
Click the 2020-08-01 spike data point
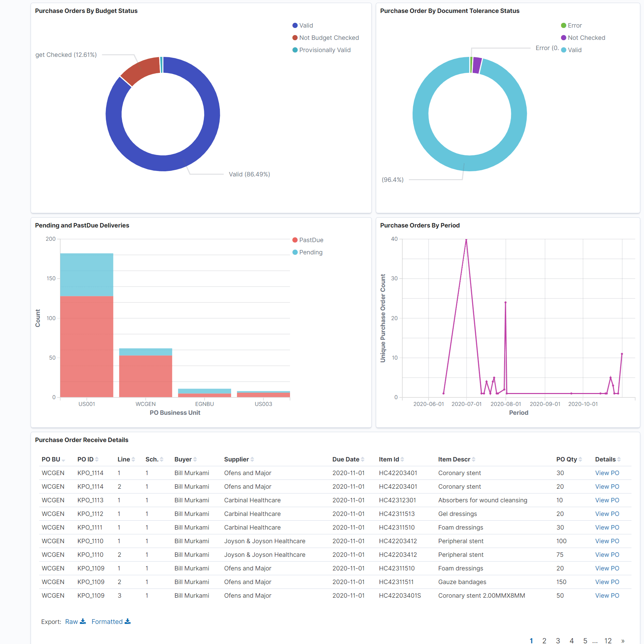505,302
